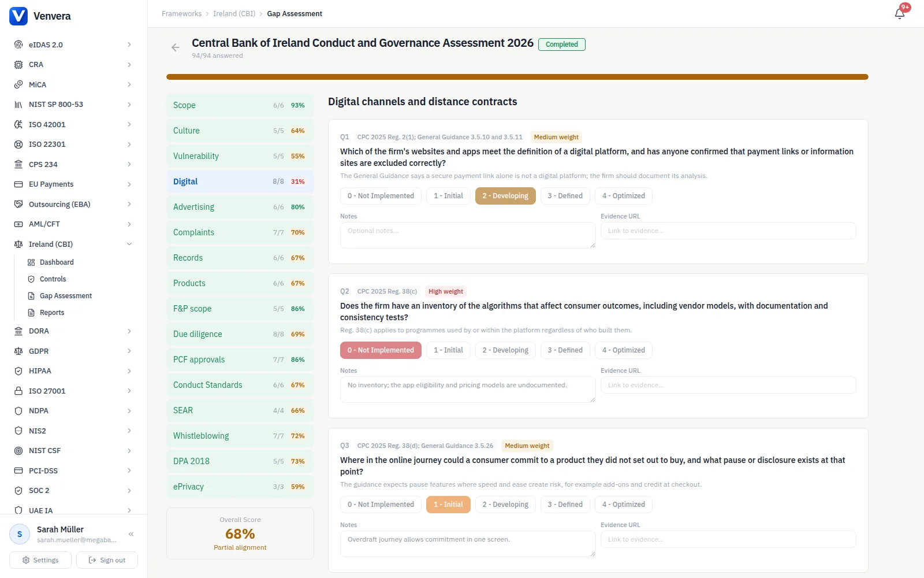Expand the DORA chevron
The width and height of the screenshot is (924, 578).
[129, 331]
